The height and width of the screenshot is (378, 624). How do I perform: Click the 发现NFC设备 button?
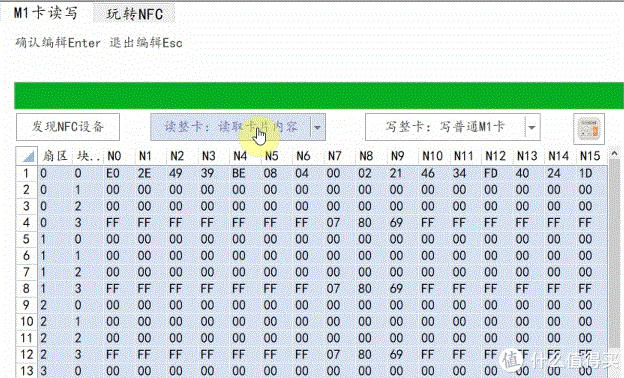click(68, 127)
